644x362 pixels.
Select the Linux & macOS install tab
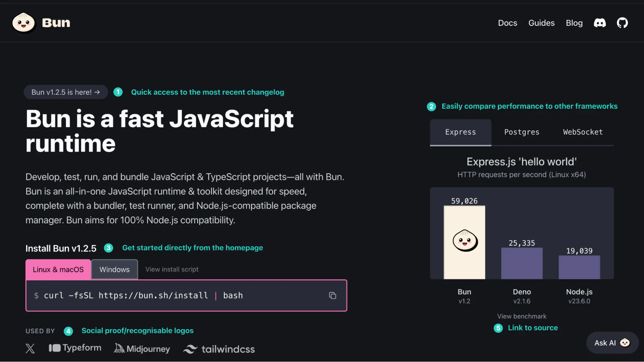tap(58, 269)
